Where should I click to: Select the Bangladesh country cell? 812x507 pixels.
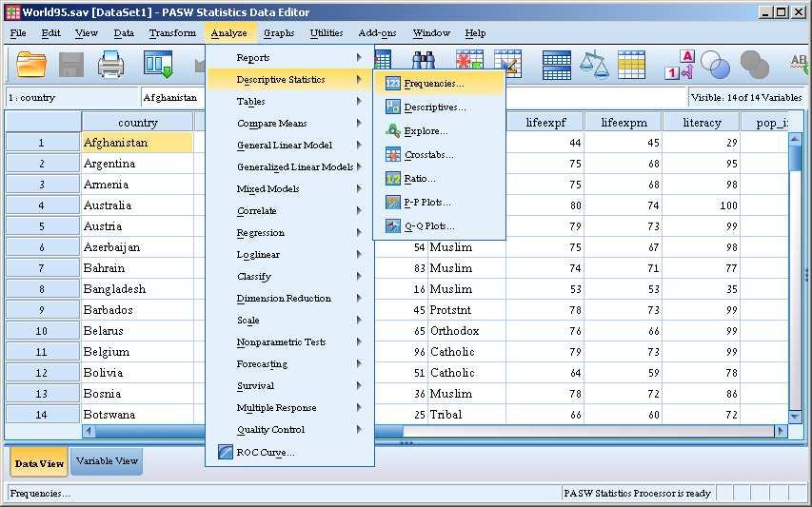pyautogui.click(x=137, y=288)
